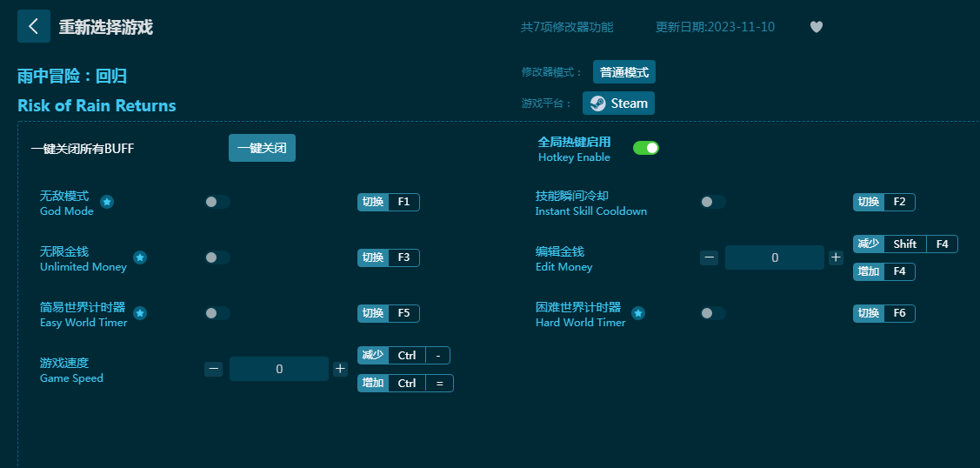Decrease Edit Money with minus button
This screenshot has height=468, width=980.
click(709, 257)
